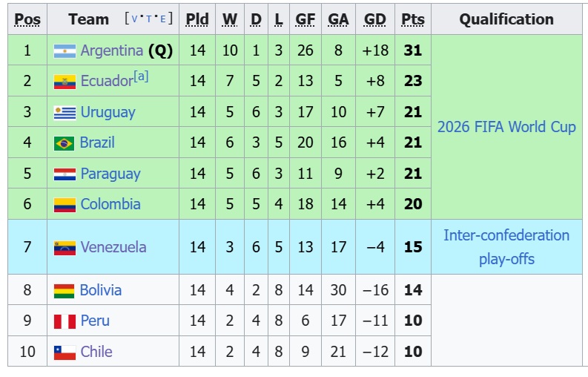Click the Chile flag icon

click(x=65, y=353)
